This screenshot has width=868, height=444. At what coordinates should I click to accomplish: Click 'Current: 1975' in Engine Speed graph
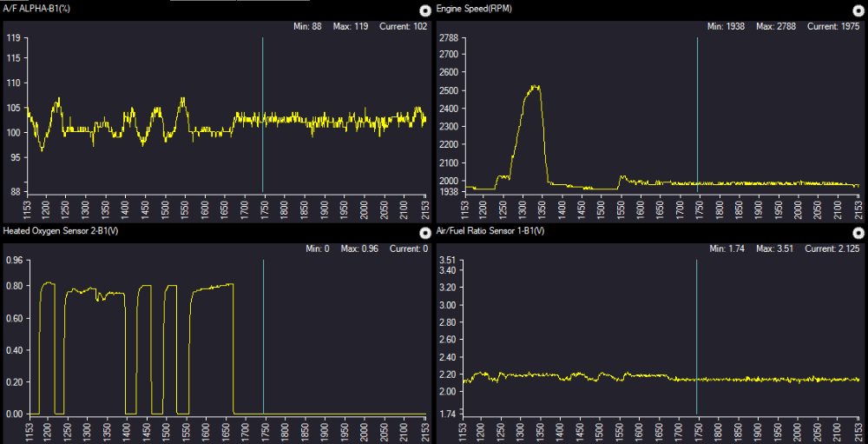[x=833, y=27]
